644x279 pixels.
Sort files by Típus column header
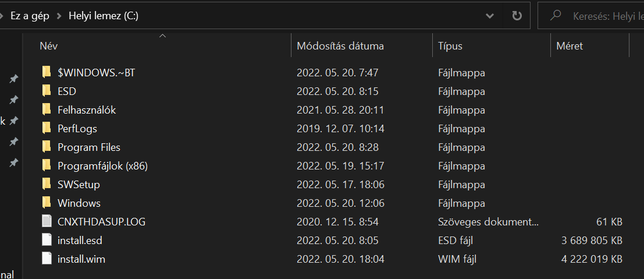(450, 45)
